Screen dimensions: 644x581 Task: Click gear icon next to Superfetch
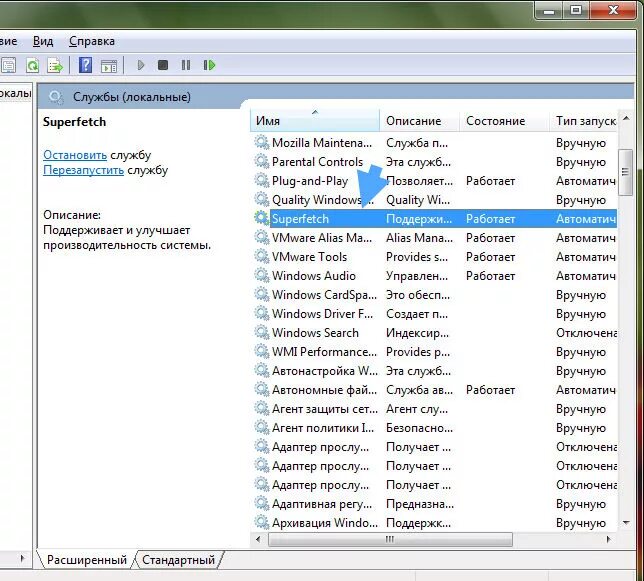click(x=261, y=218)
